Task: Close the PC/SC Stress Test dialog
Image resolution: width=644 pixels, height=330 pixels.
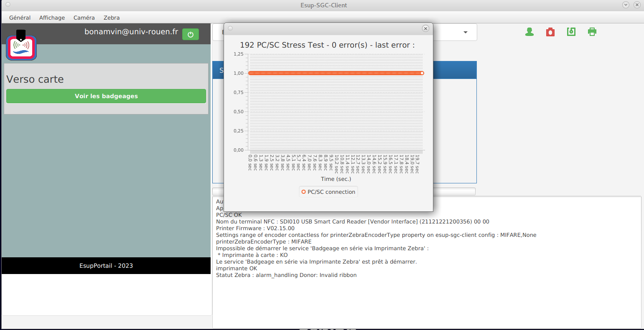Action: (425, 28)
